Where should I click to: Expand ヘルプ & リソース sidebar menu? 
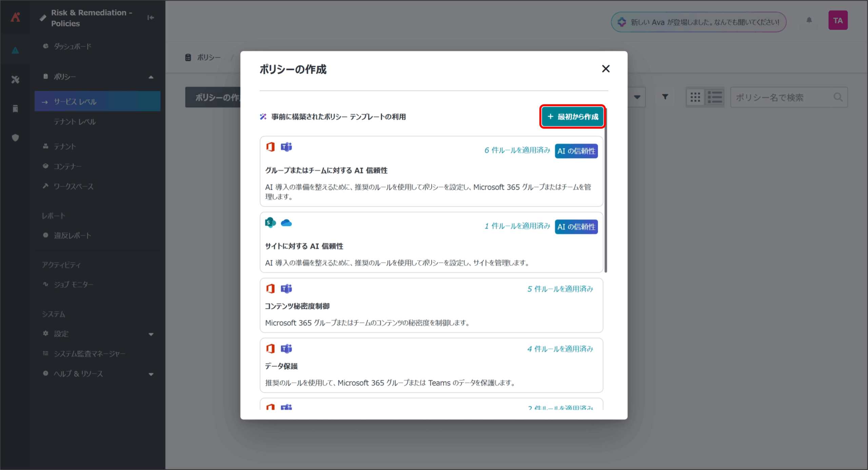[151, 374]
